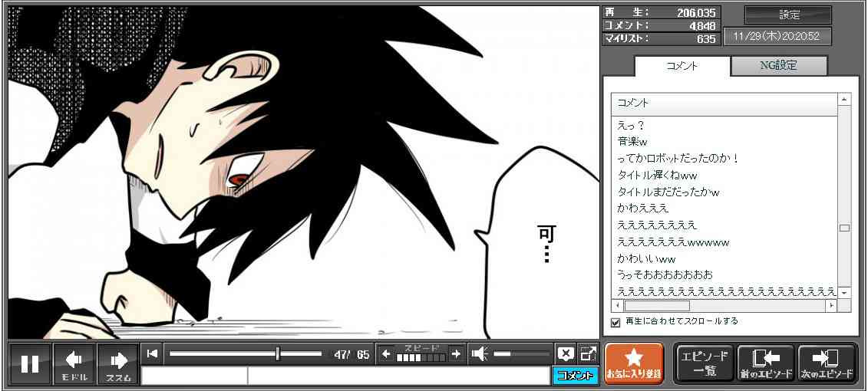This screenshot has height=391, width=868.
Task: Hide on-screen comments with X bubble icon
Action: coord(566,353)
